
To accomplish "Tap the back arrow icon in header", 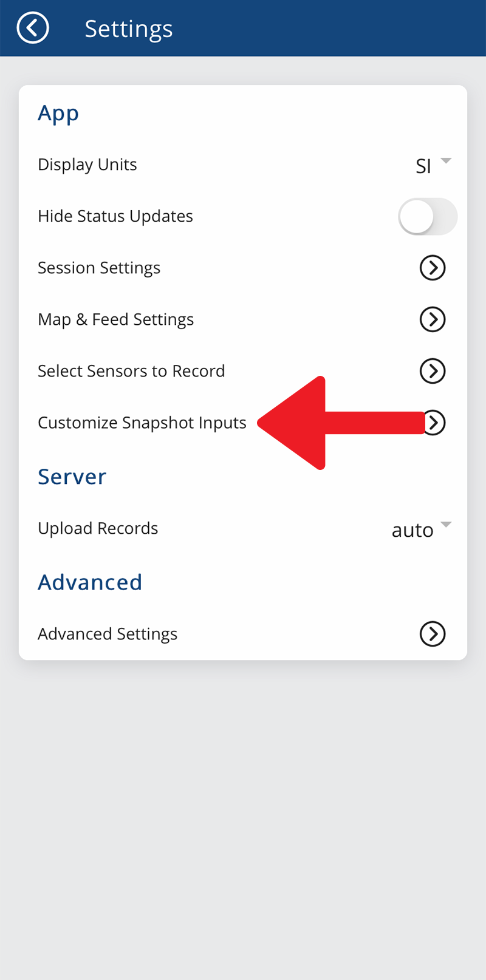I will point(33,28).
